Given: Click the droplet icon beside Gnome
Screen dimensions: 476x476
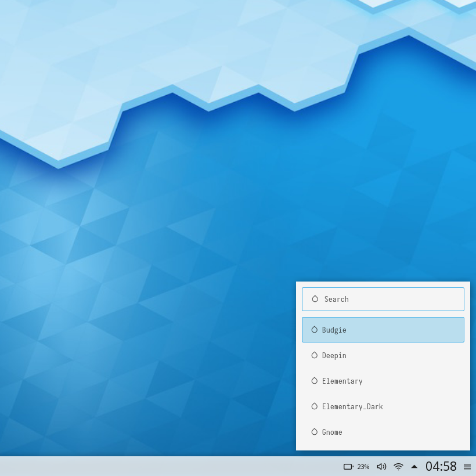Looking at the screenshot, I should pyautogui.click(x=315, y=432).
